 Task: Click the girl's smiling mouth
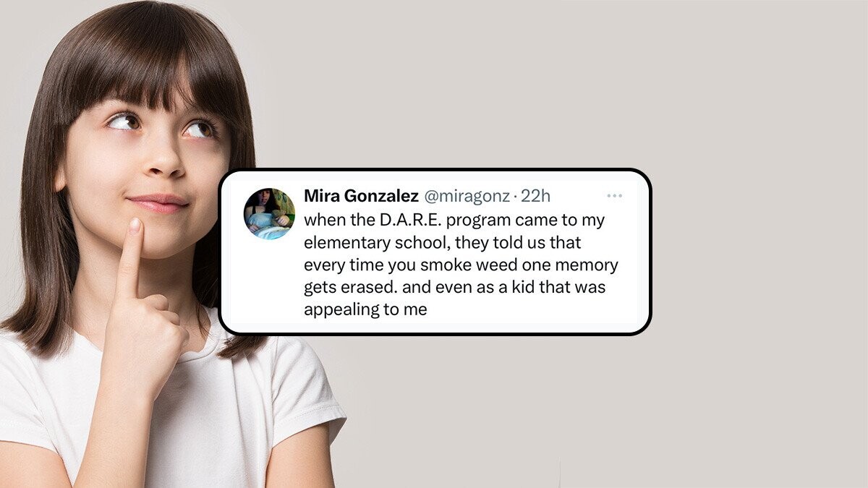pyautogui.click(x=158, y=202)
